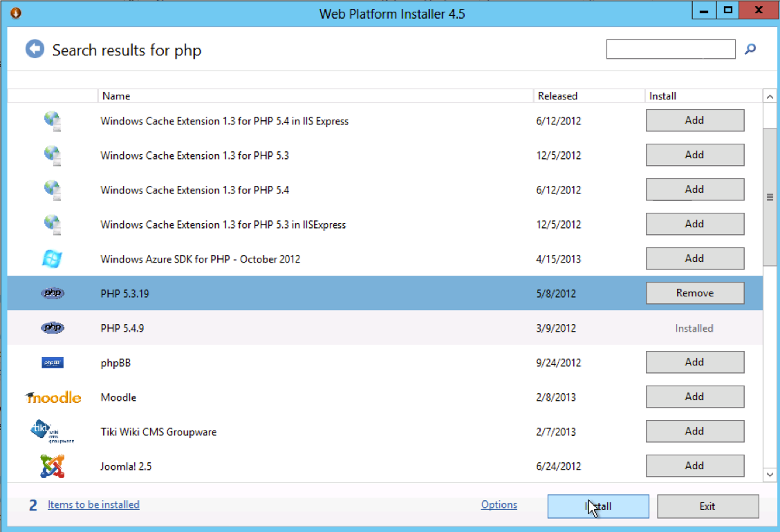Remove PHP 5.3.19 from install list

coord(695,293)
